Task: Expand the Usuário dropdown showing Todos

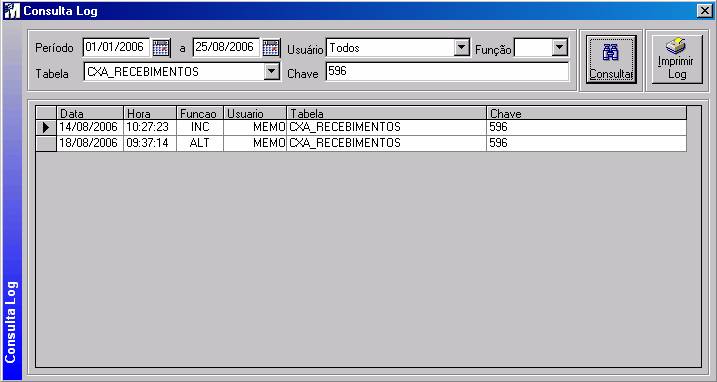Action: [x=461, y=48]
